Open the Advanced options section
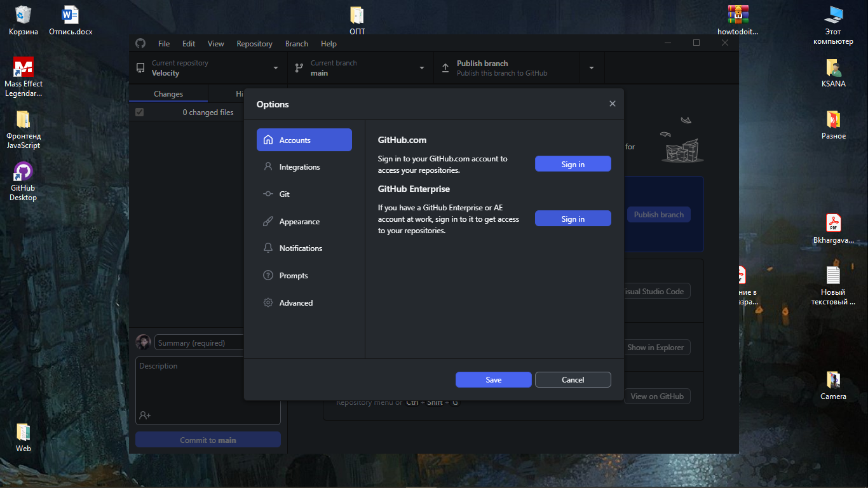This screenshot has width=868, height=488. click(x=304, y=303)
